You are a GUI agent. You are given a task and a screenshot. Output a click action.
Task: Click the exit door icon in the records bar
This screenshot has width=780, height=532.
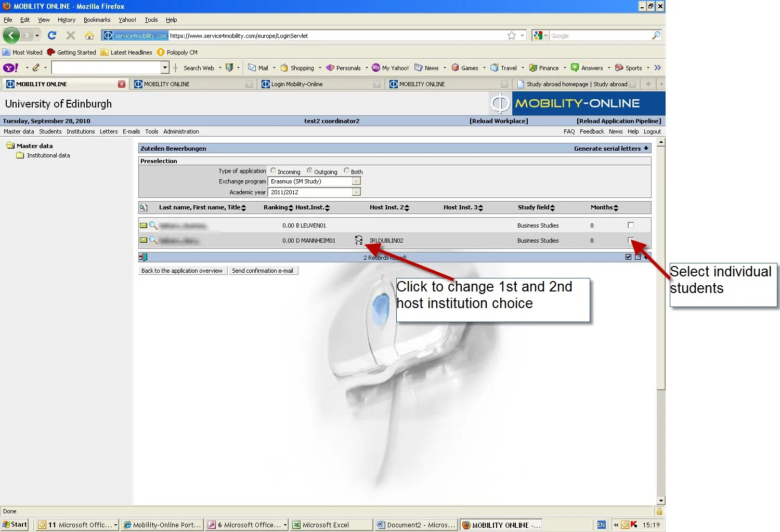click(144, 257)
